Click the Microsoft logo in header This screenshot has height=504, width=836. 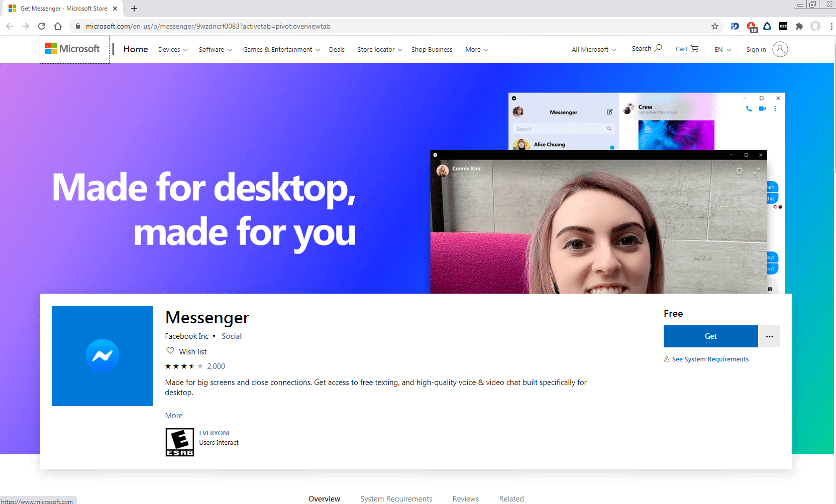coord(73,49)
